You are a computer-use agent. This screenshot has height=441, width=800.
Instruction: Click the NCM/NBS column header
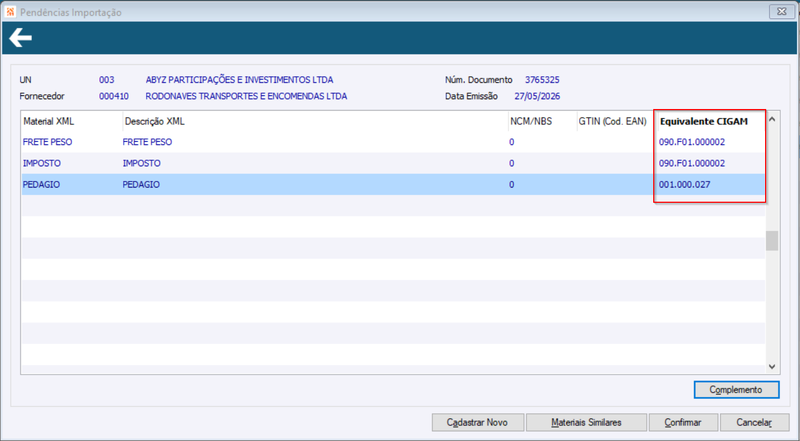tap(531, 121)
